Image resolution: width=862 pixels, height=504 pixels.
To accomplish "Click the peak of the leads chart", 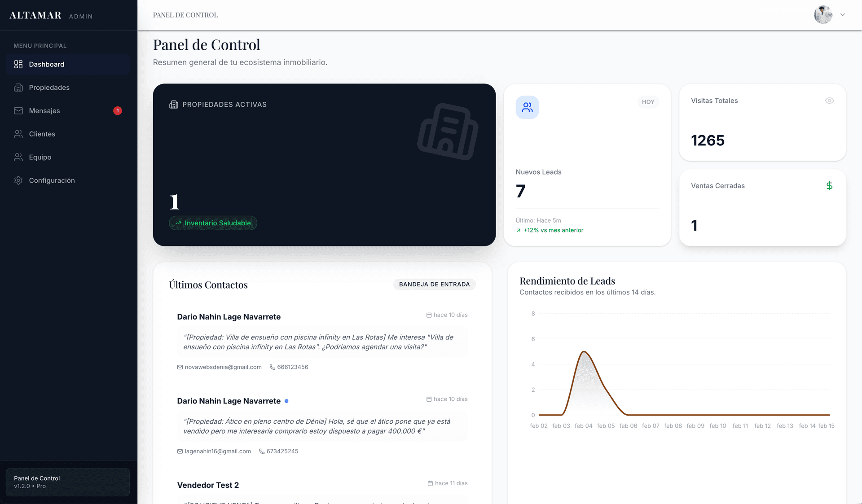I will tap(584, 352).
